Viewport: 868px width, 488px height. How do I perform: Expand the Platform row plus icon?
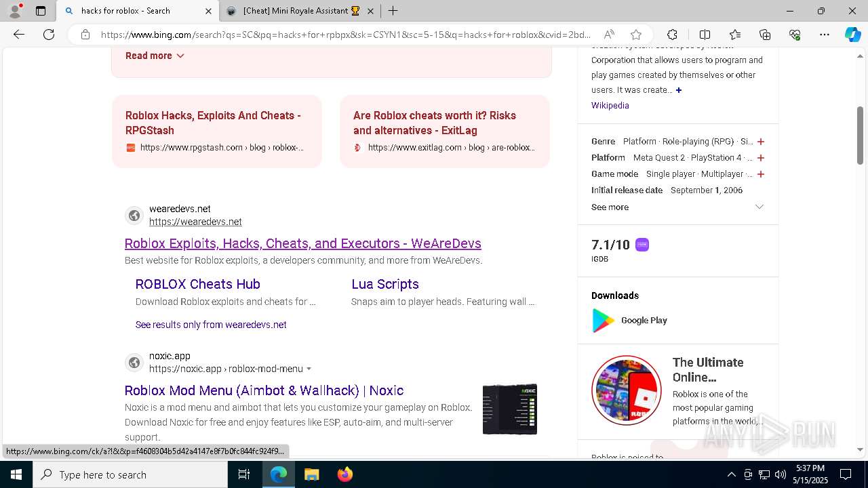pyautogui.click(x=761, y=158)
